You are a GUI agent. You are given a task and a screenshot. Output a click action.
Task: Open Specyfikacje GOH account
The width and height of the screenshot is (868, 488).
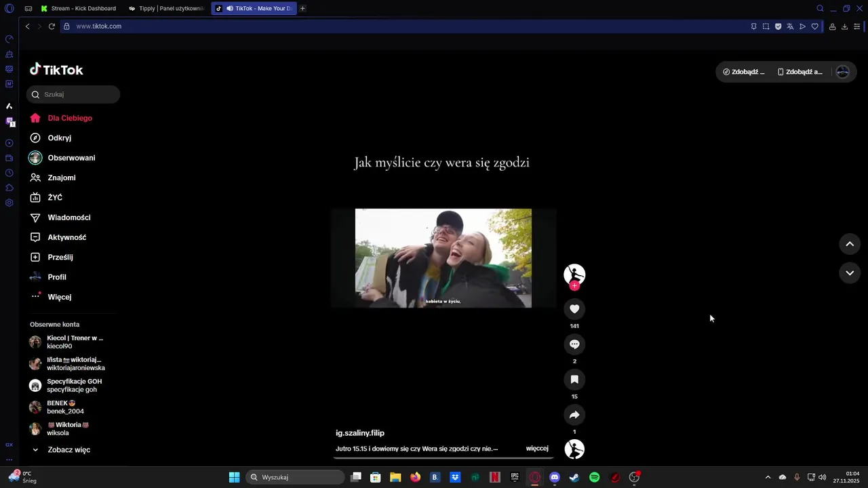tap(66, 386)
